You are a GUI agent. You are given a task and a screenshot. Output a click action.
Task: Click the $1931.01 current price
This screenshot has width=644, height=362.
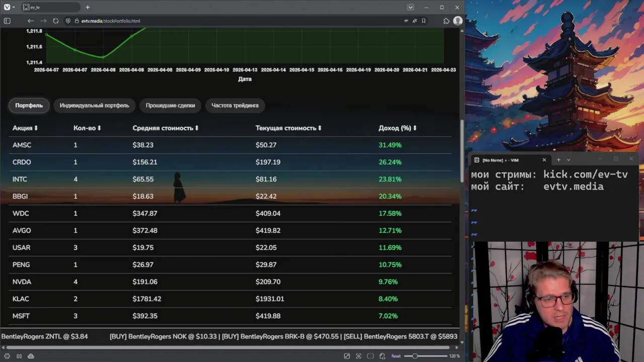click(x=270, y=299)
